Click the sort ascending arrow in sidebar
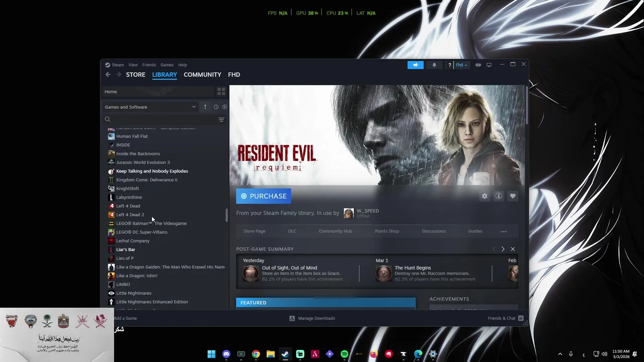Viewport: 644px width, 362px height. tap(205, 107)
